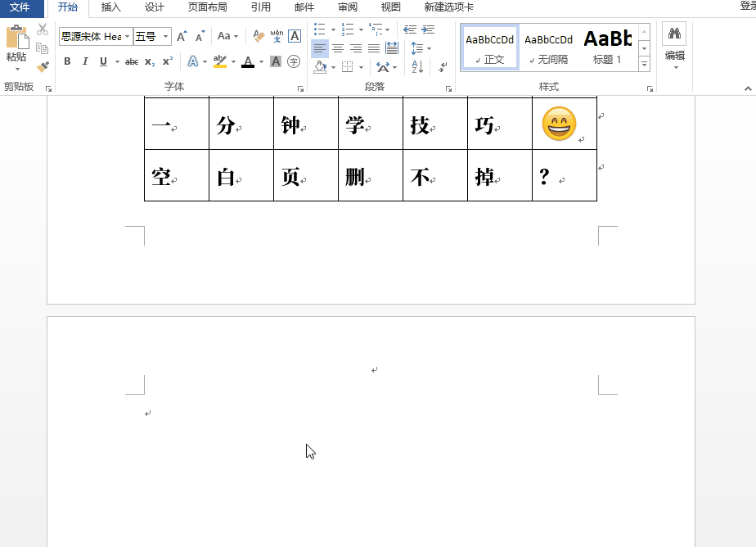
Task: Toggle Underline formatting
Action: tap(103, 61)
